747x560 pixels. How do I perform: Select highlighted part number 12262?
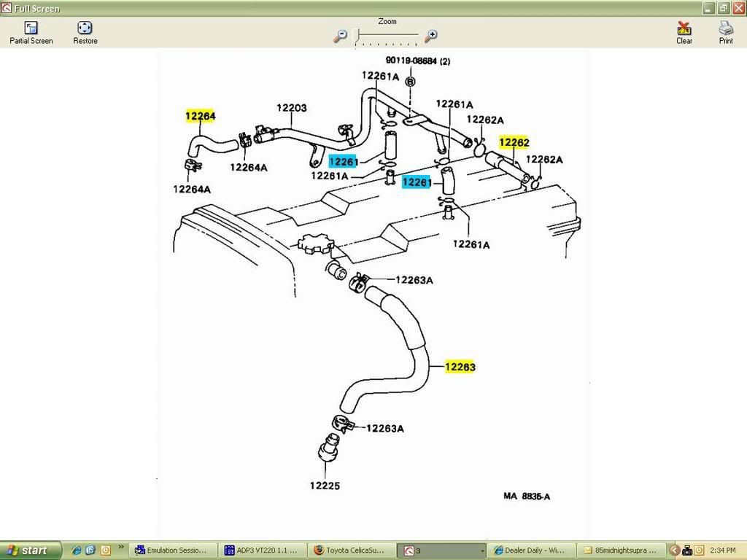(514, 142)
